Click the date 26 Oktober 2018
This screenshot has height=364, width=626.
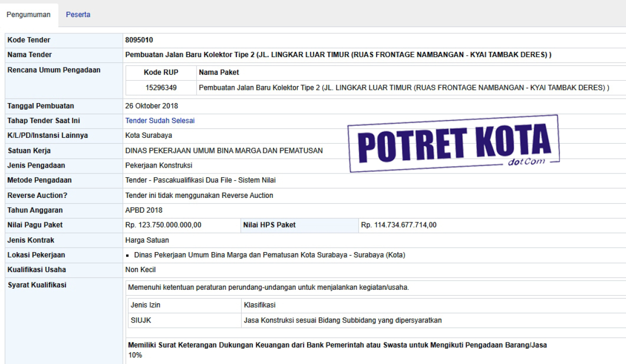click(x=152, y=106)
